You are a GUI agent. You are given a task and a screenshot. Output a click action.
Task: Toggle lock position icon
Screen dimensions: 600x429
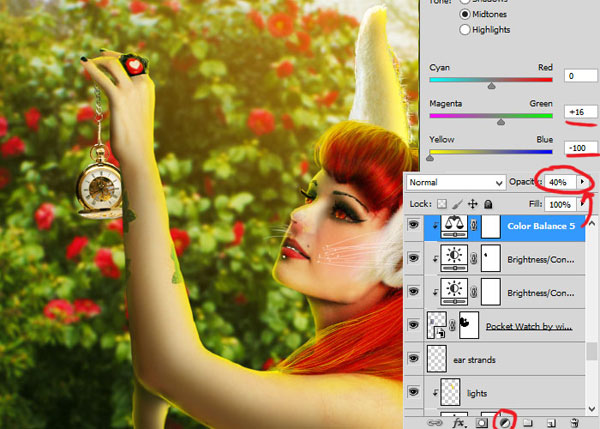[x=473, y=204]
